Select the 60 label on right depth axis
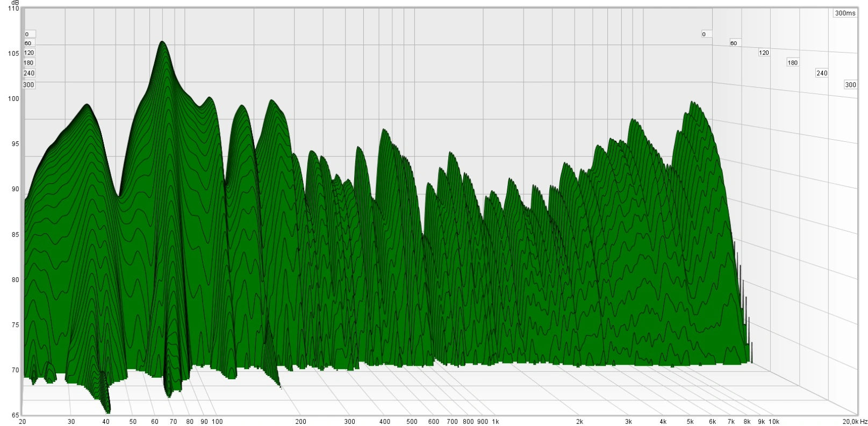Screen dimensions: 868x426 734,43
